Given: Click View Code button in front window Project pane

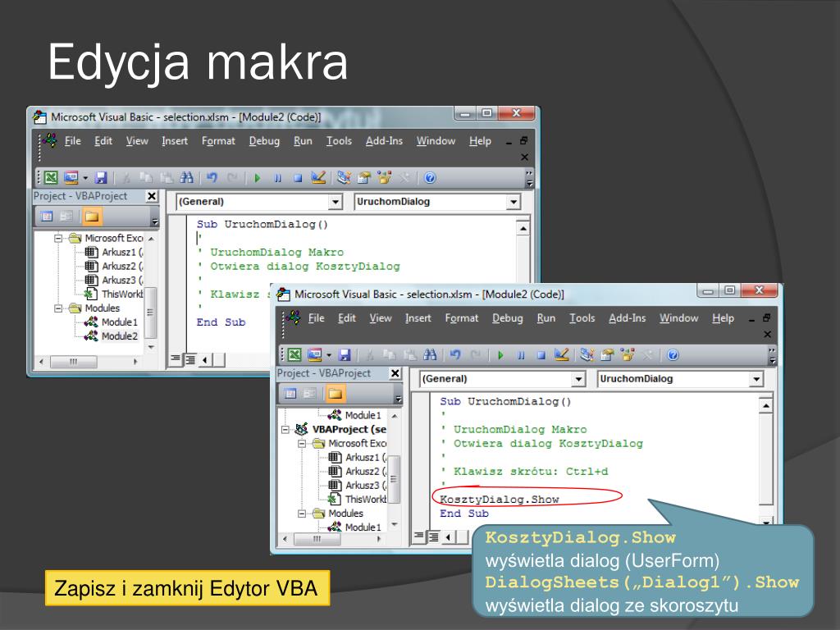Looking at the screenshot, I should tap(290, 394).
